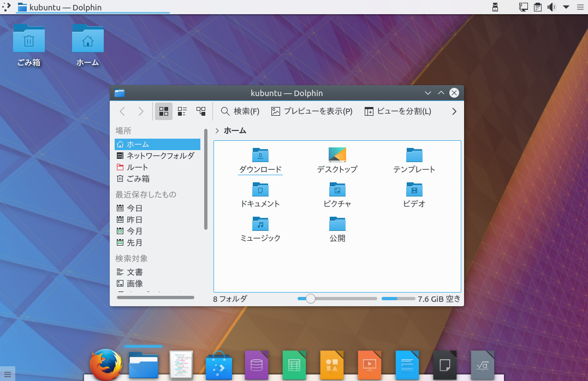Open removable device notifier tray icon
This screenshot has height=381, width=588.
(x=495, y=7)
